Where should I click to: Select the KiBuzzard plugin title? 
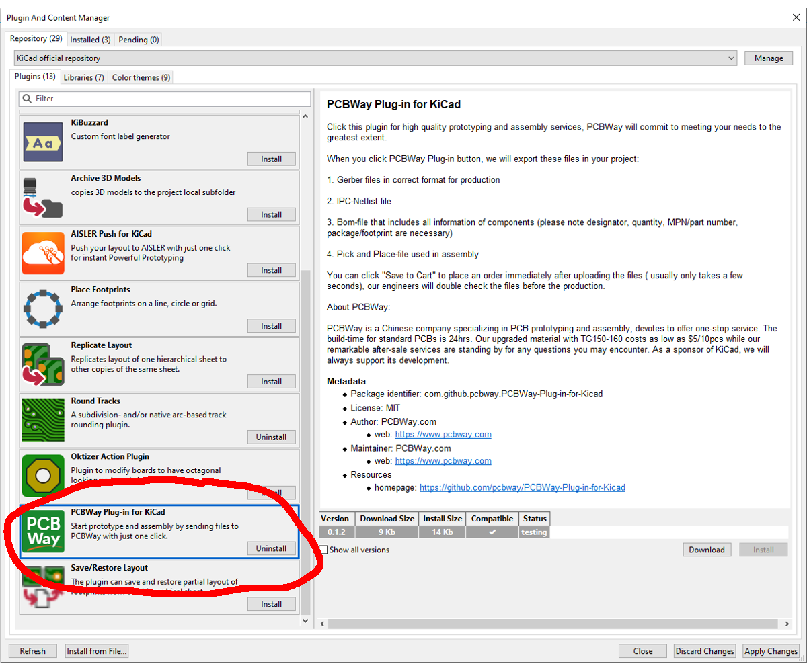click(x=89, y=123)
